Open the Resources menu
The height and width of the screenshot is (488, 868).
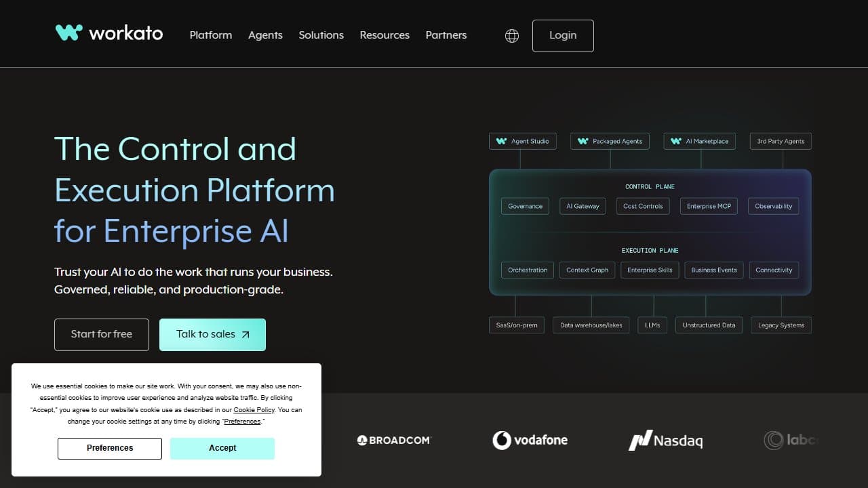click(x=384, y=35)
